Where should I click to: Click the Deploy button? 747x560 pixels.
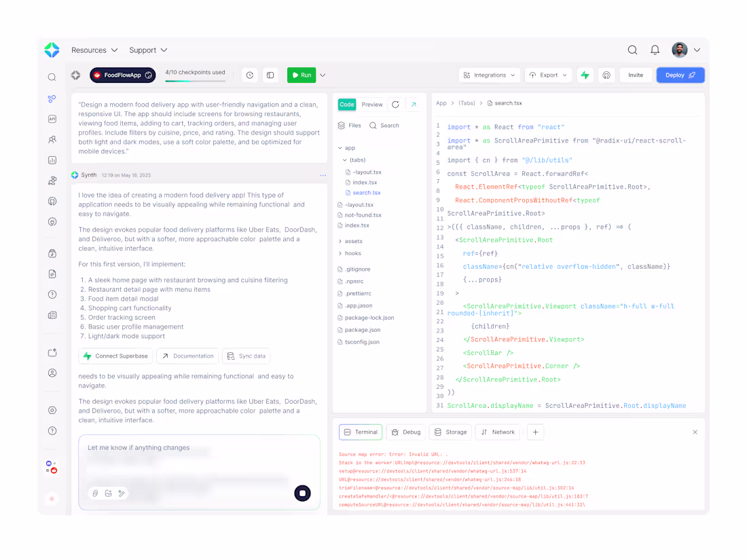pyautogui.click(x=680, y=75)
